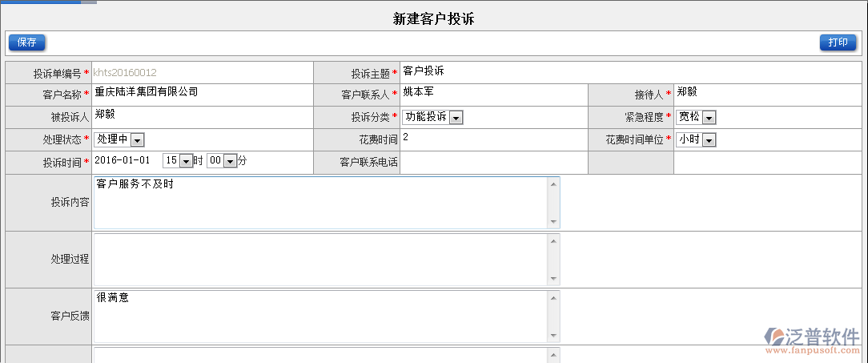Viewport: 868px width, 363px height.
Task: Click the 投诉时间 date field
Action: tap(124, 161)
